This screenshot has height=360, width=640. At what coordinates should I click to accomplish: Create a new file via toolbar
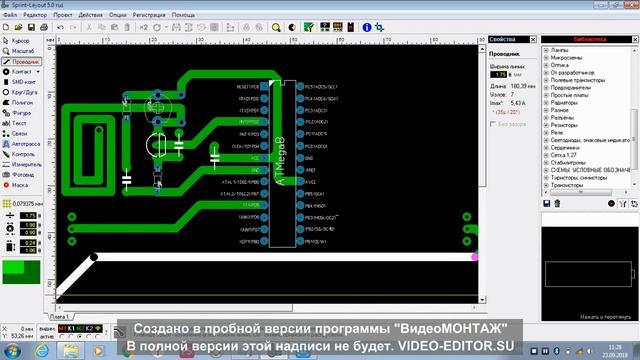tap(6, 27)
